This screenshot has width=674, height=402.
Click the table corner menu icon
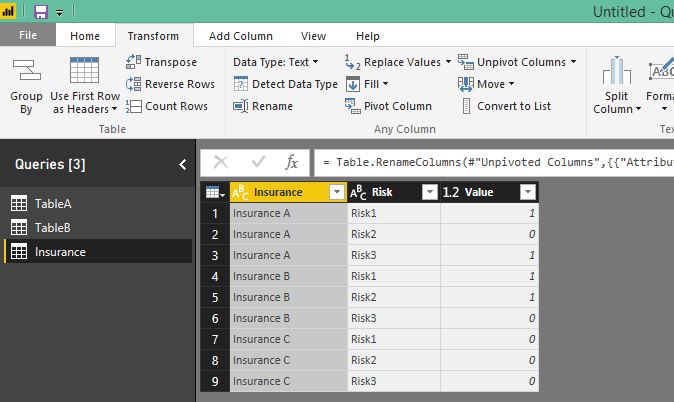(215, 192)
